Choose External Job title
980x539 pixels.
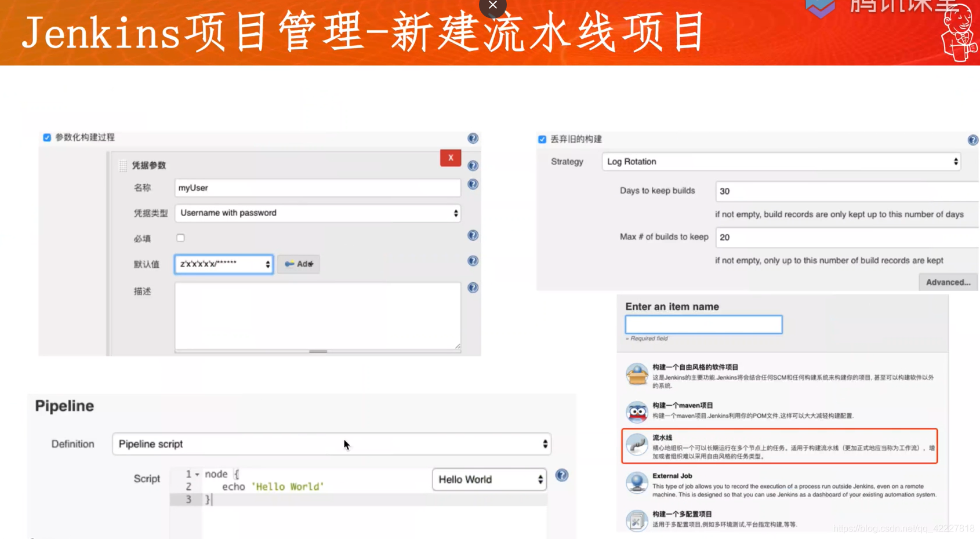pyautogui.click(x=672, y=476)
